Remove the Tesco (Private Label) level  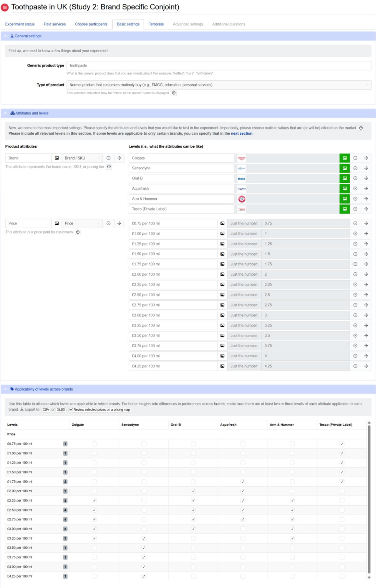coord(355,209)
